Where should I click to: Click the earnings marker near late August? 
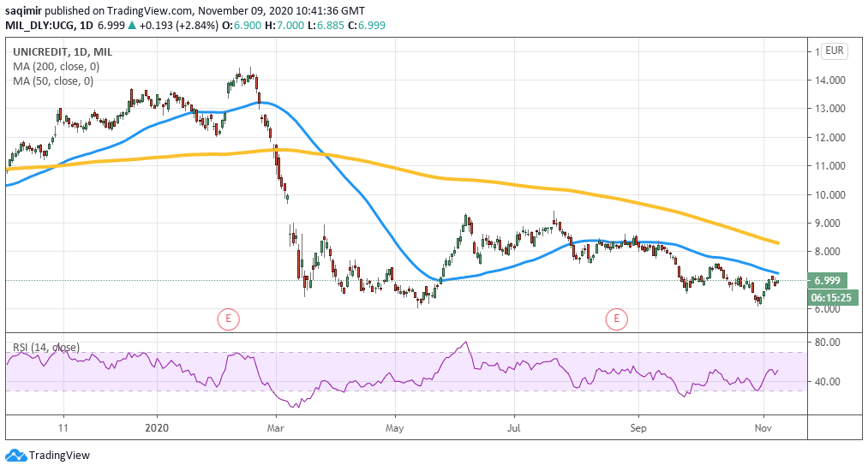click(616, 319)
